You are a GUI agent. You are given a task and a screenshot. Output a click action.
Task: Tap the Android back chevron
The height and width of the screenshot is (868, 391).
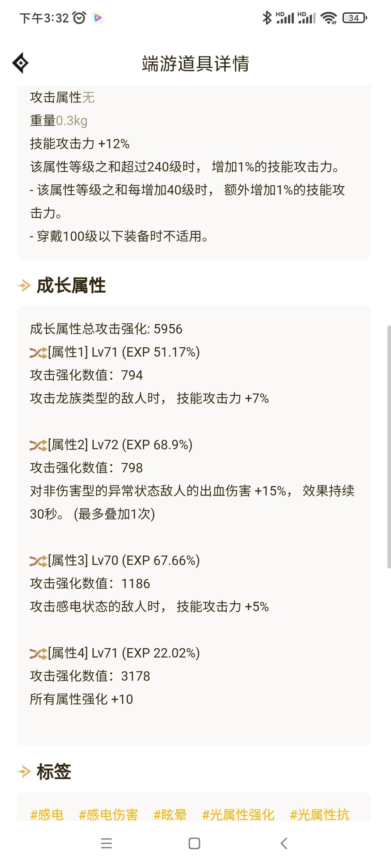pos(284,843)
